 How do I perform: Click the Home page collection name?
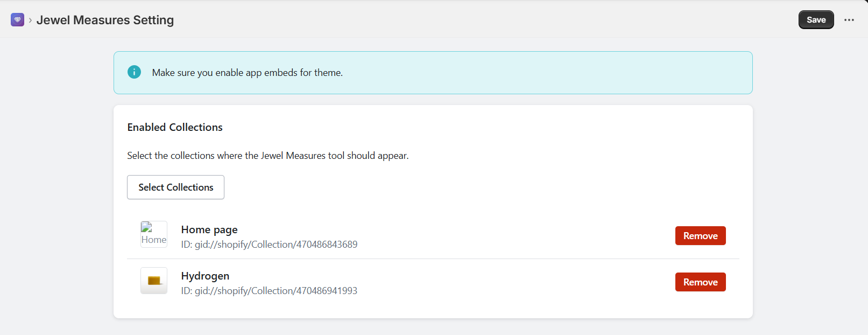click(209, 229)
